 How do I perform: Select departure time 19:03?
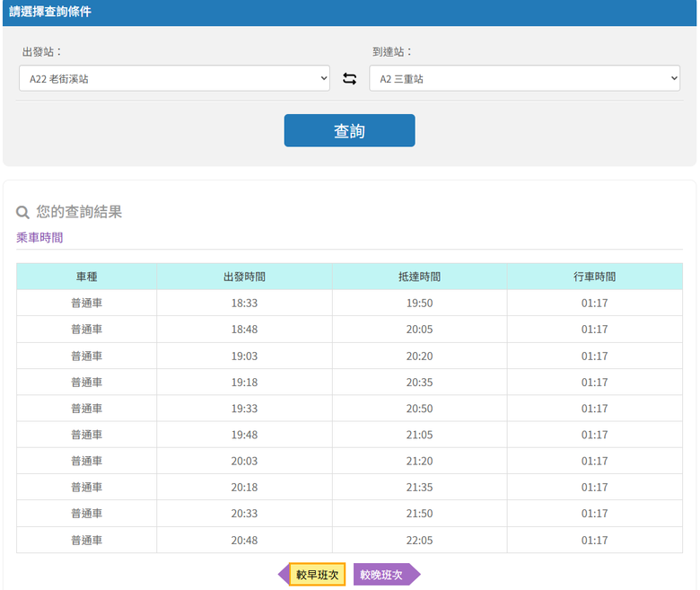pyautogui.click(x=244, y=357)
